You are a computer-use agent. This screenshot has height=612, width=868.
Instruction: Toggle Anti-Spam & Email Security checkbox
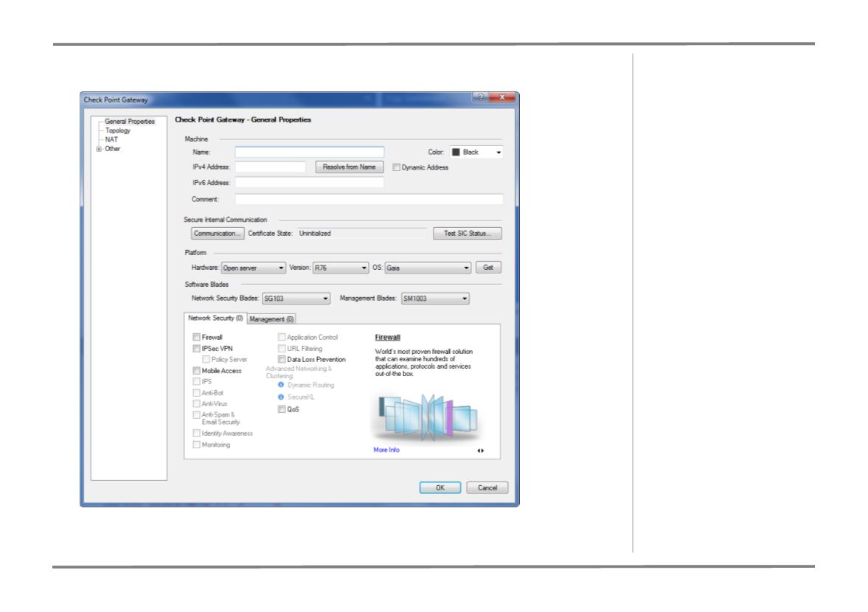(x=196, y=415)
